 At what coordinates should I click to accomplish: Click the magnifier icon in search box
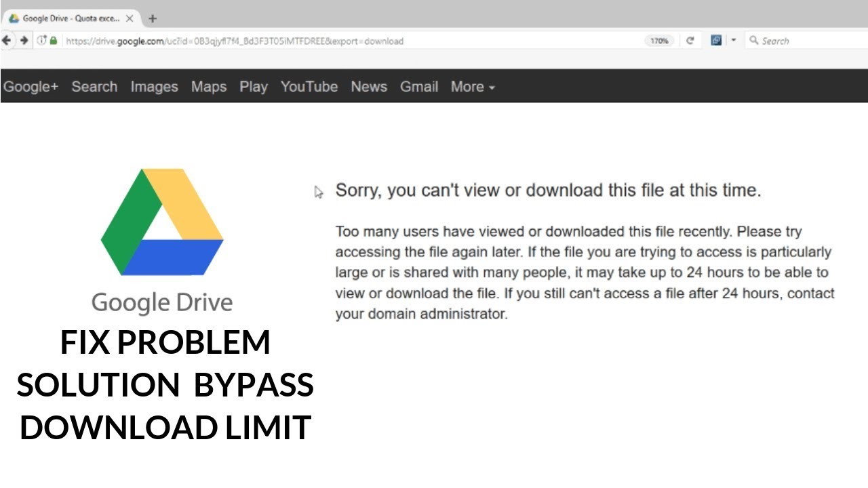pyautogui.click(x=753, y=41)
